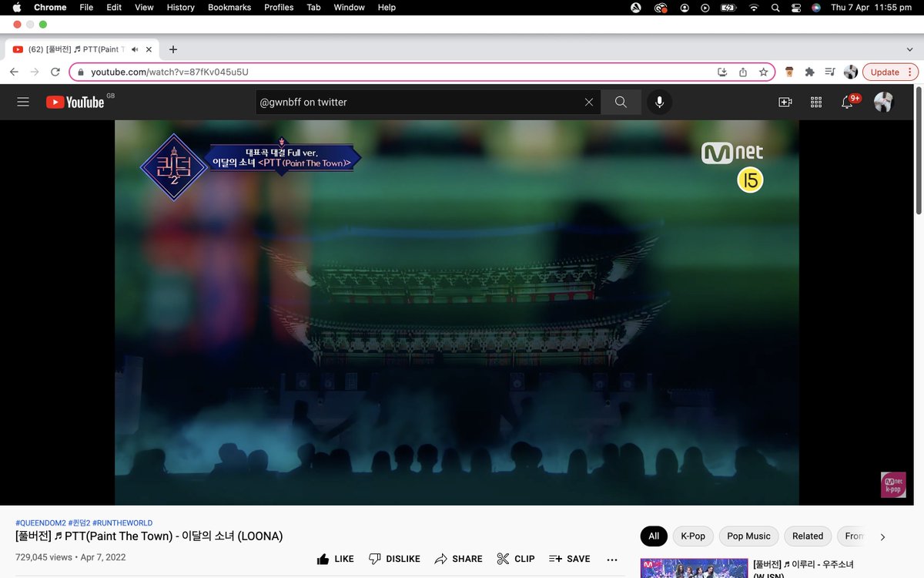Viewport: 924px width, 578px height.
Task: Open Spotlight search in menu bar
Action: coord(775,7)
